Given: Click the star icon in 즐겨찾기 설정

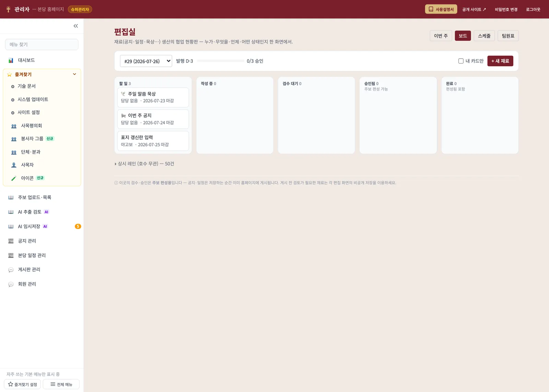Looking at the screenshot, I should click(x=11, y=384).
